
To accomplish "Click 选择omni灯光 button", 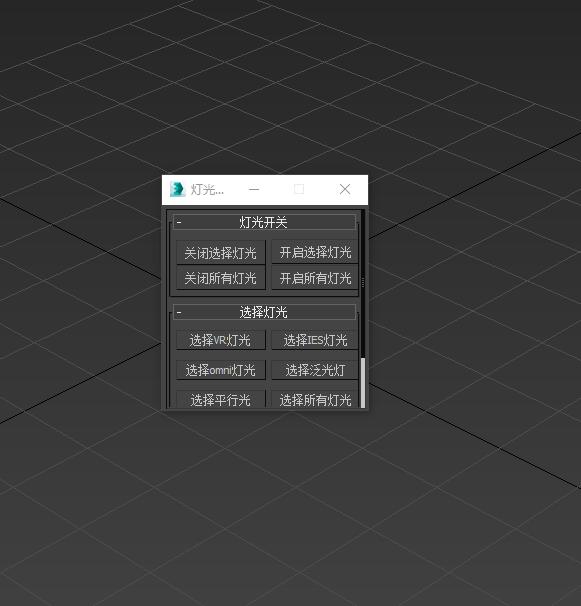I will [x=220, y=370].
